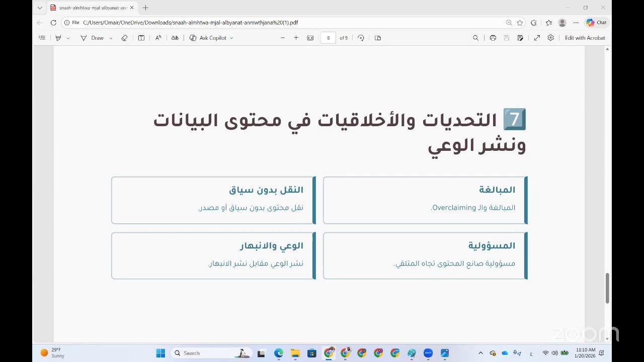Click page number field showing 8
644x362 pixels.
(x=328, y=38)
